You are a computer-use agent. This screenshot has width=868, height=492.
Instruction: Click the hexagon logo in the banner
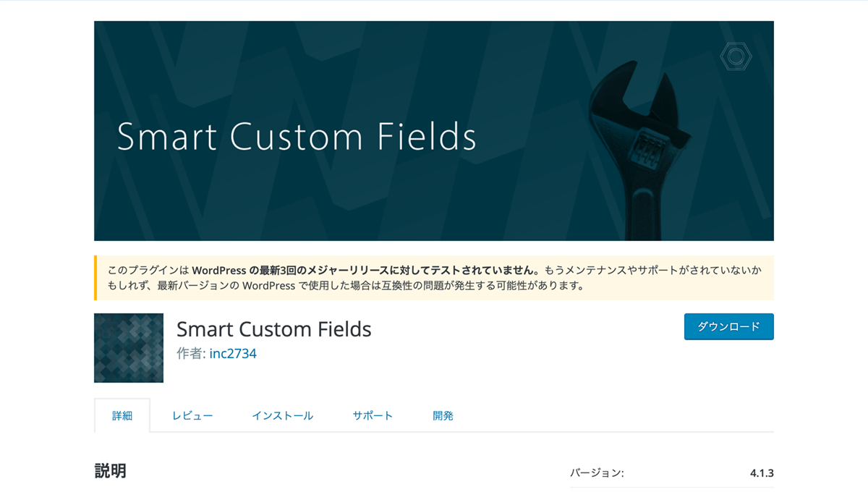pos(736,57)
